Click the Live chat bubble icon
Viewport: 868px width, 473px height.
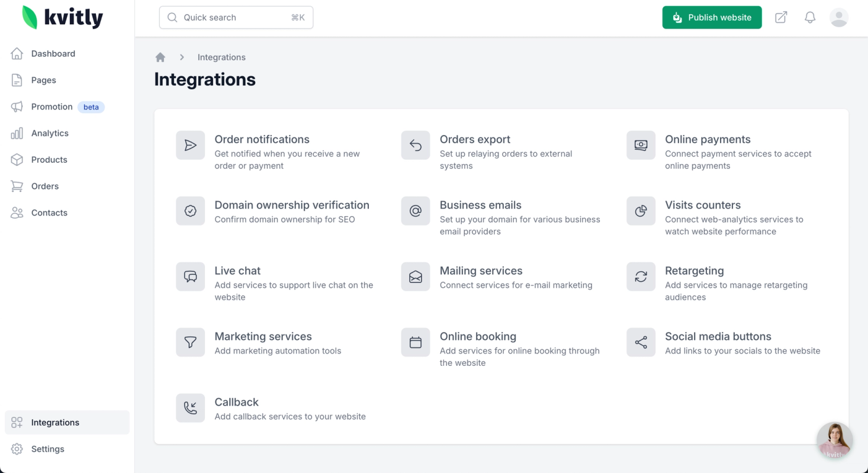click(x=190, y=276)
